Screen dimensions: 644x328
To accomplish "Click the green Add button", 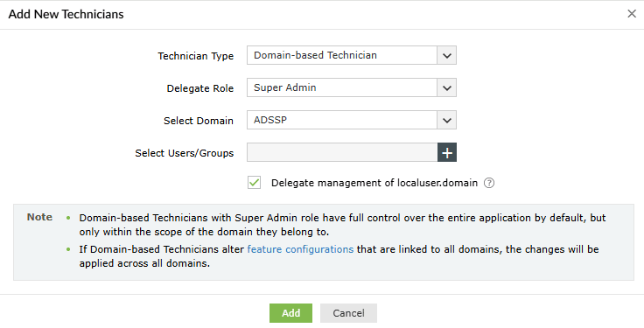I will pyautogui.click(x=290, y=313).
